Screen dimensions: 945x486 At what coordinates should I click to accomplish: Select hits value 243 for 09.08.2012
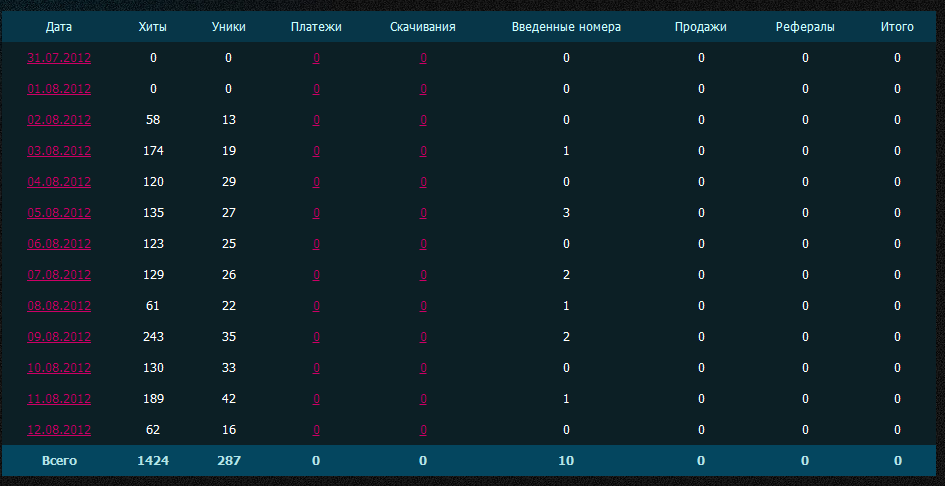(153, 337)
